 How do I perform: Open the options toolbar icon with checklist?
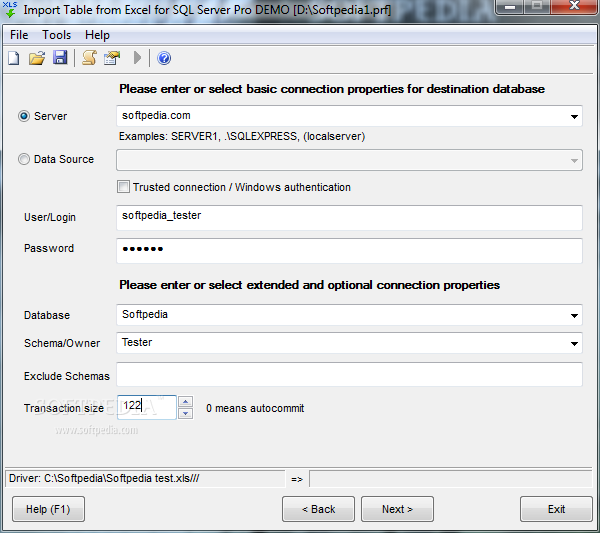112,58
